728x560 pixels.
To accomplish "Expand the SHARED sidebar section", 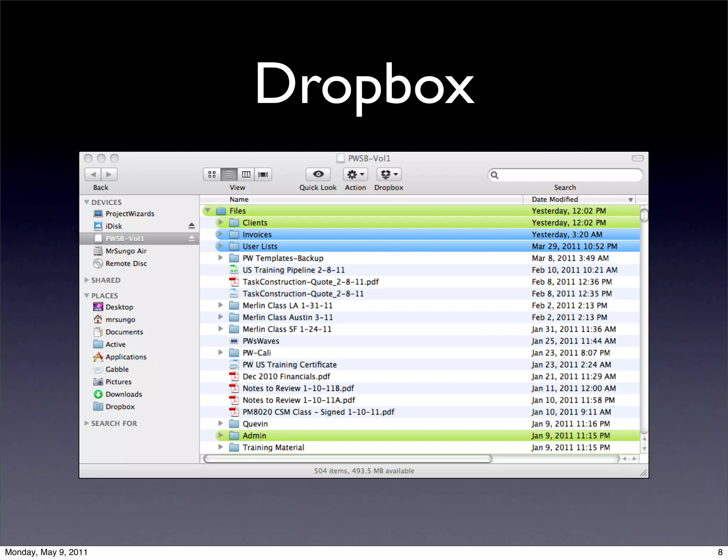I will (86, 280).
